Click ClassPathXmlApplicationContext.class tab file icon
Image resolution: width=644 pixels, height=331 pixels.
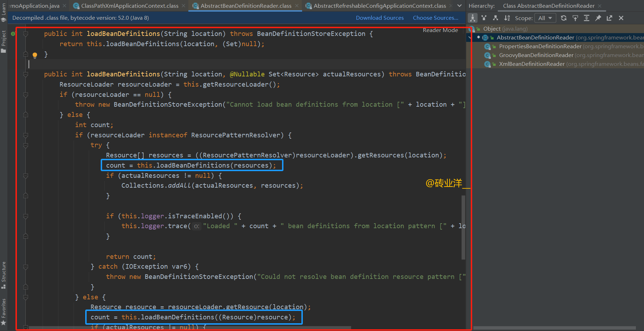pyautogui.click(x=76, y=6)
